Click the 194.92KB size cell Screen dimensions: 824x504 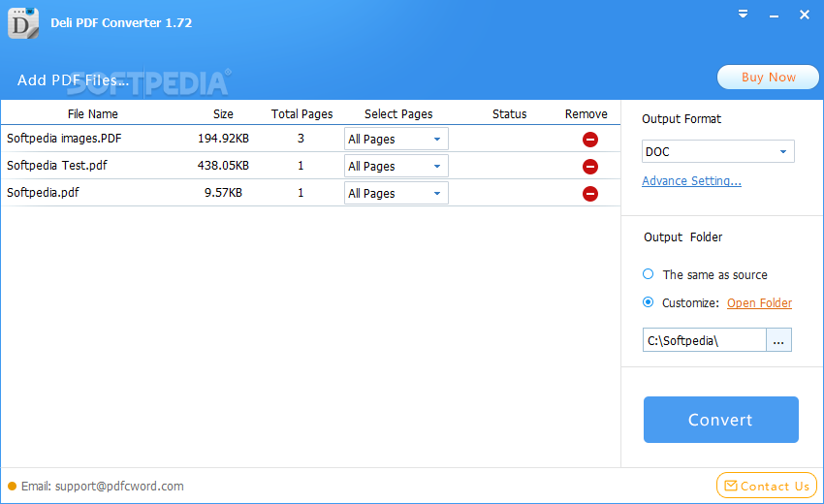[223, 139]
